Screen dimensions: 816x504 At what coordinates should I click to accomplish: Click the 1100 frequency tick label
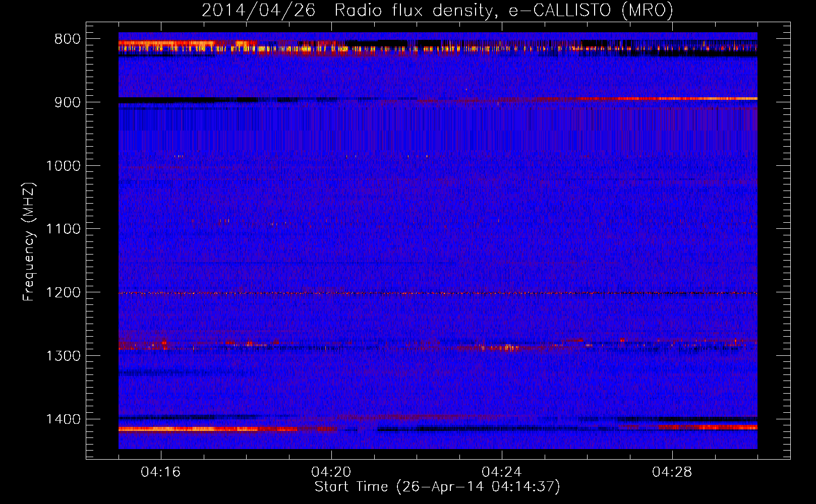[64, 229]
